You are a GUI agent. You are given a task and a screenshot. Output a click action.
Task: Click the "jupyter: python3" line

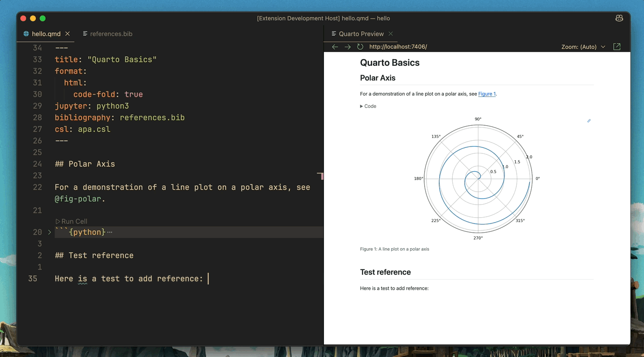click(92, 106)
